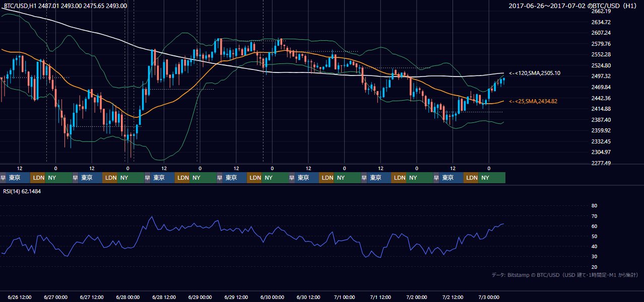This screenshot has width=644, height=302.
Task: Click RSI axis level 70
Action: point(594,216)
